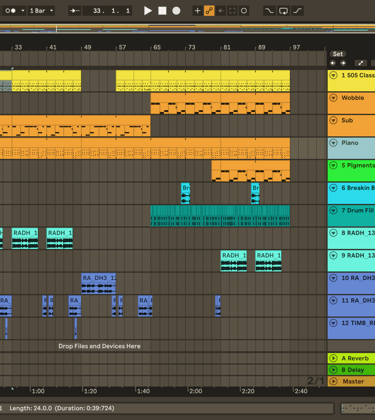This screenshot has width=375, height=420.
Task: Click the re-enable automation arrow icon
Action: [221, 11]
